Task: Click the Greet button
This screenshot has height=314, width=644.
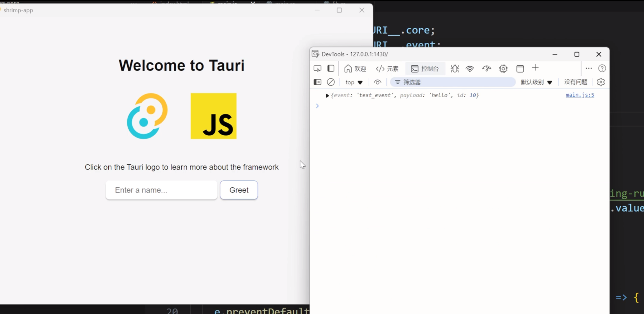Action: (x=239, y=190)
